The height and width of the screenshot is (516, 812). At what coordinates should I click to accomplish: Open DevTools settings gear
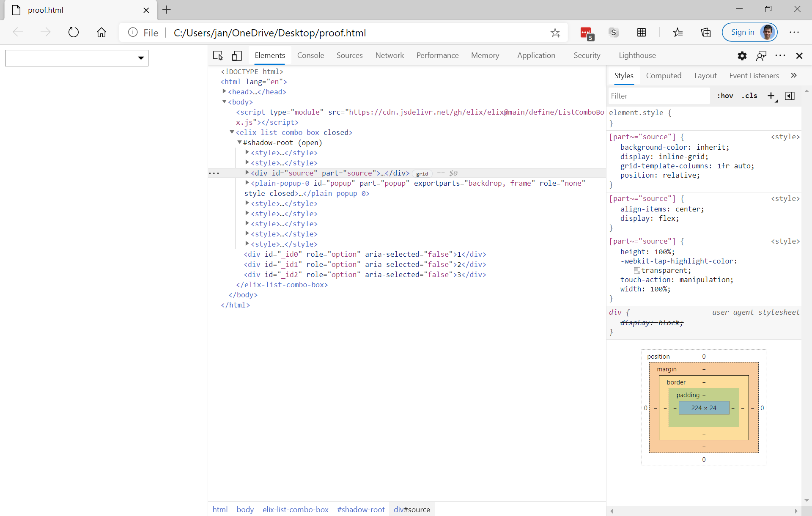[742, 55]
